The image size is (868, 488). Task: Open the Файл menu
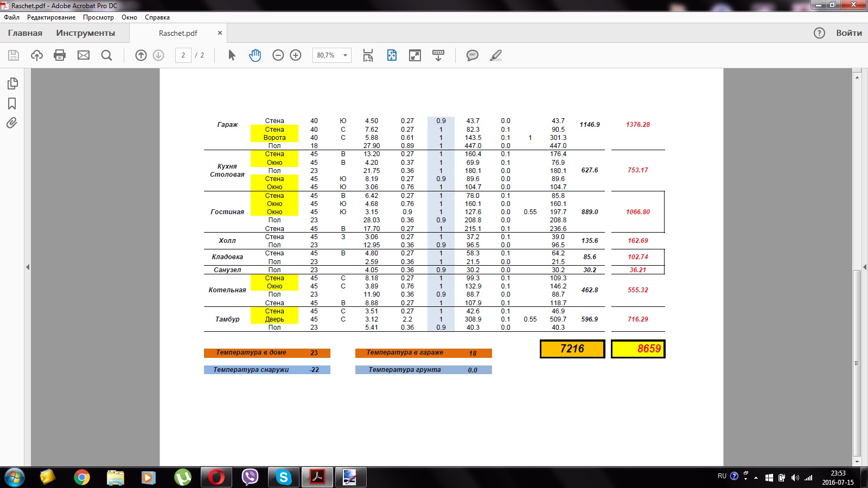pos(11,17)
